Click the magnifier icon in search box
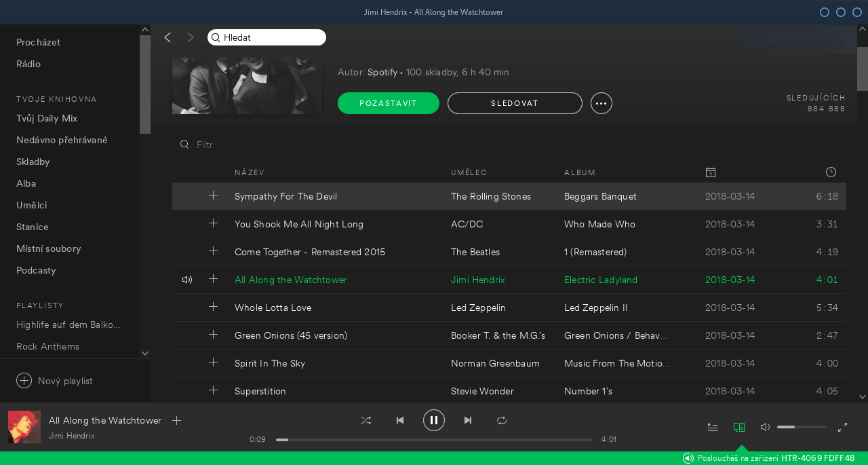The height and width of the screenshot is (465, 868). click(216, 38)
